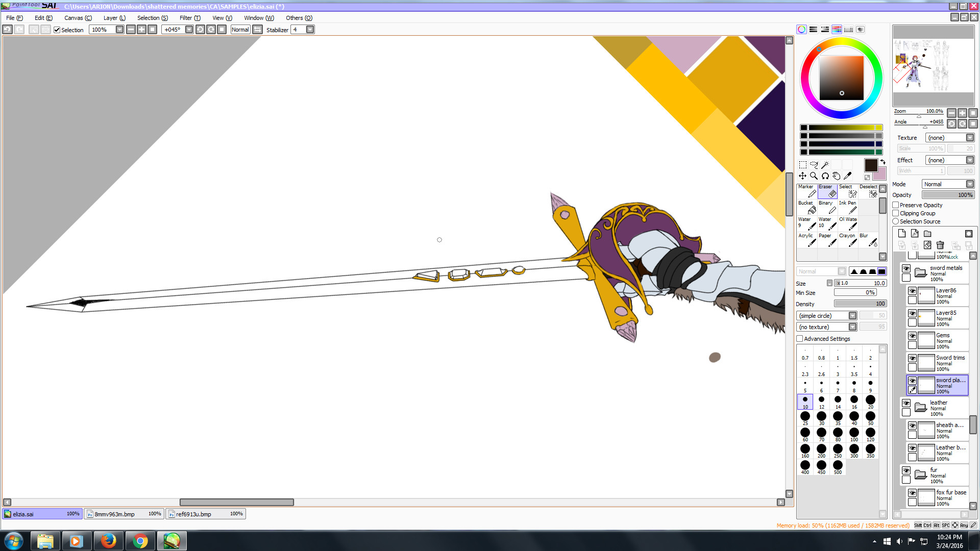Open Firefox from the taskbar

point(108,541)
